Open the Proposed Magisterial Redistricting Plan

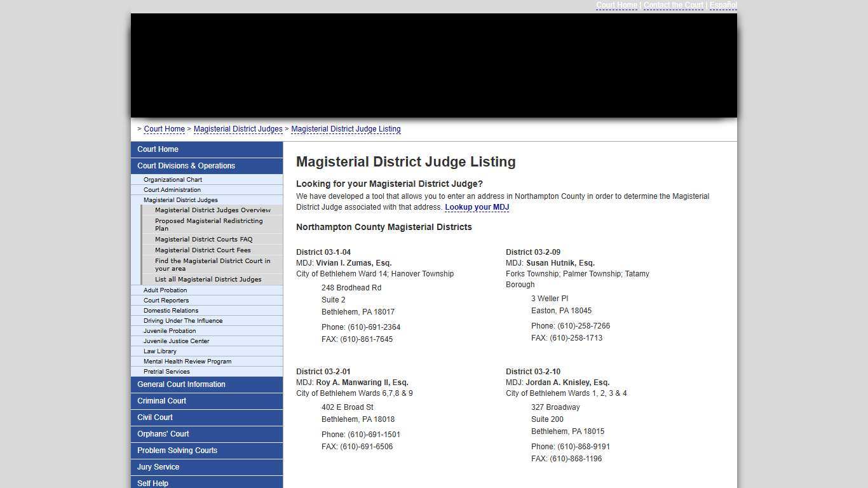tap(208, 224)
